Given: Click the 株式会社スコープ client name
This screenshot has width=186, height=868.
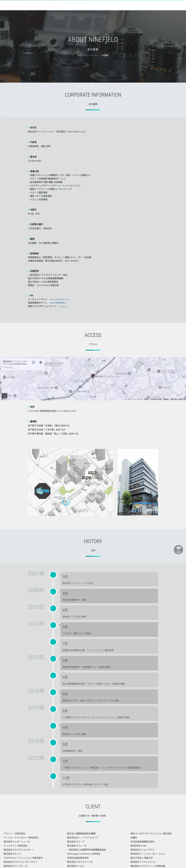Looking at the screenshot, I should coord(76,842).
